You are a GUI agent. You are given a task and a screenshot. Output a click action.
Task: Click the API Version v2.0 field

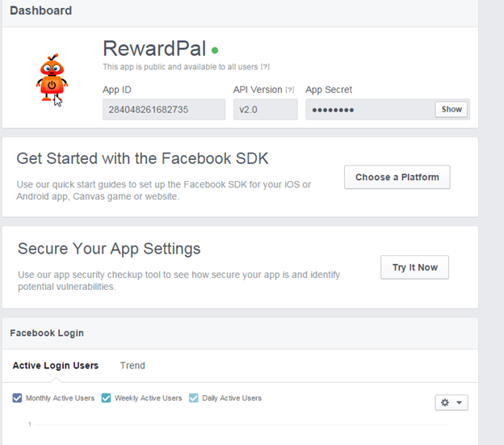coord(266,110)
